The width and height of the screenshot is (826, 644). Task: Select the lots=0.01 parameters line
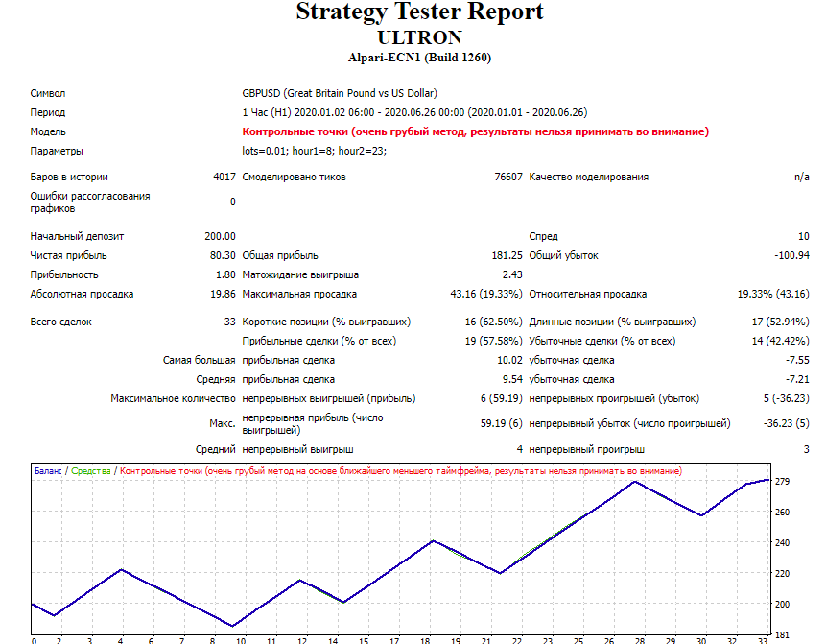[314, 151]
